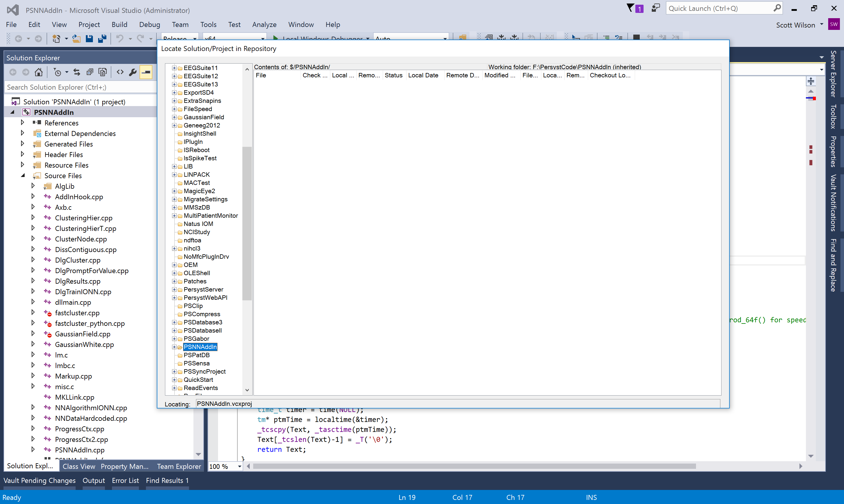Collapse the Source Files node

[x=22, y=175]
